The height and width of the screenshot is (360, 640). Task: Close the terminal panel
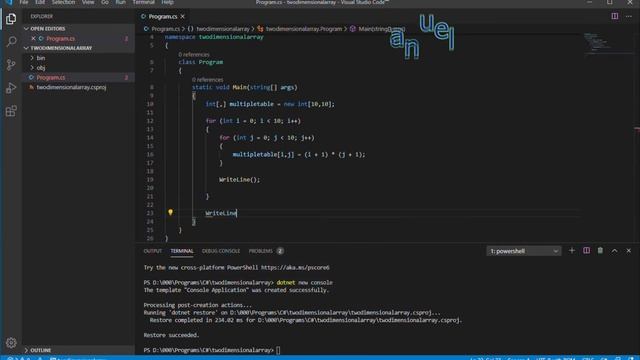(x=629, y=251)
